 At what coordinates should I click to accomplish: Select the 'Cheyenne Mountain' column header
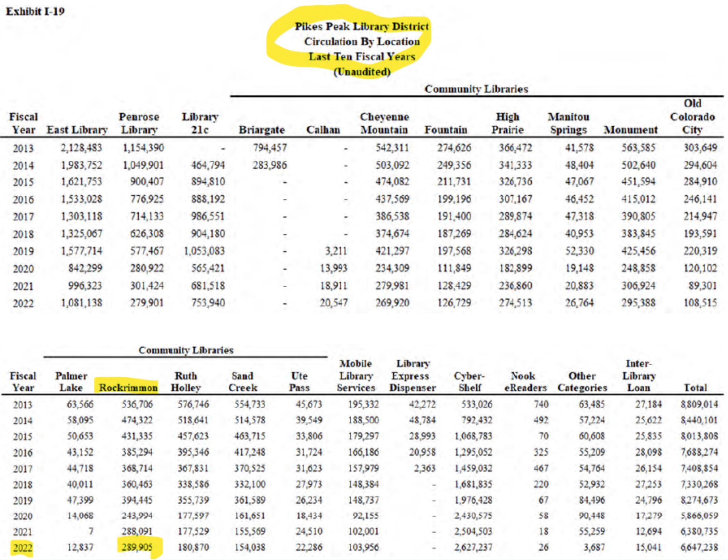click(384, 123)
